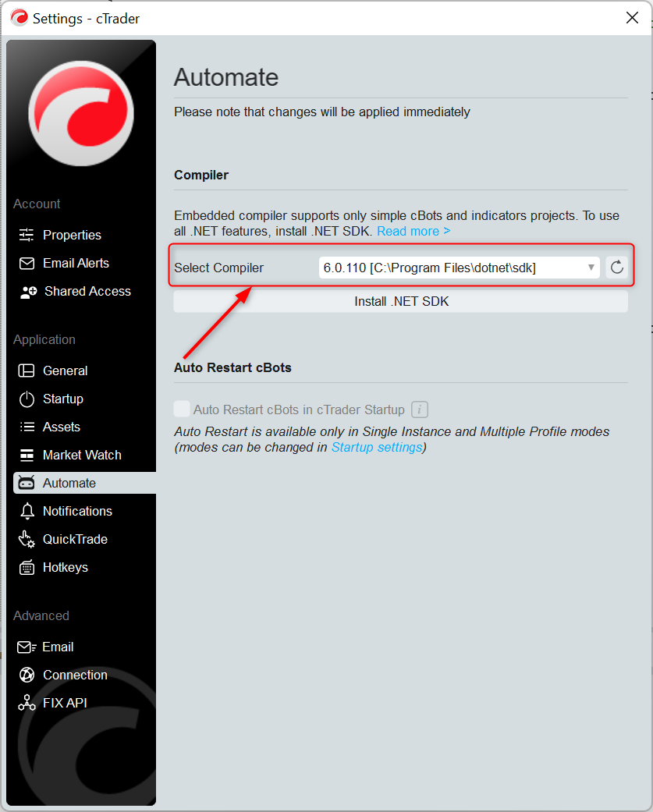Click the Automate page title
This screenshot has width=653, height=812.
pos(225,77)
